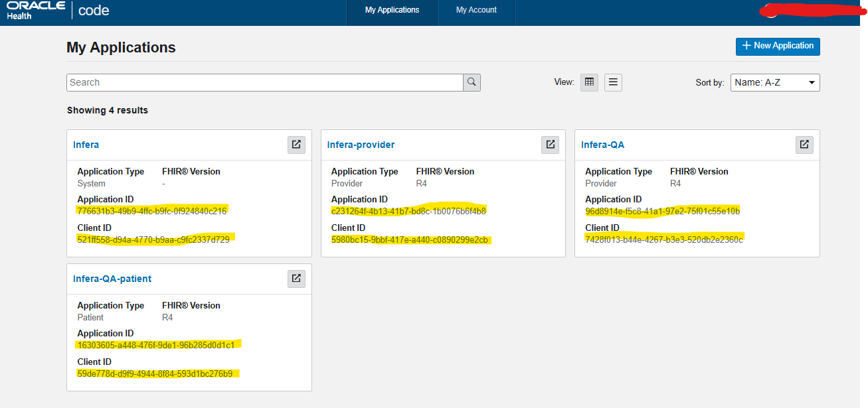This screenshot has width=868, height=408.
Task: Open the Infera-QA-patient title link
Action: click(112, 279)
